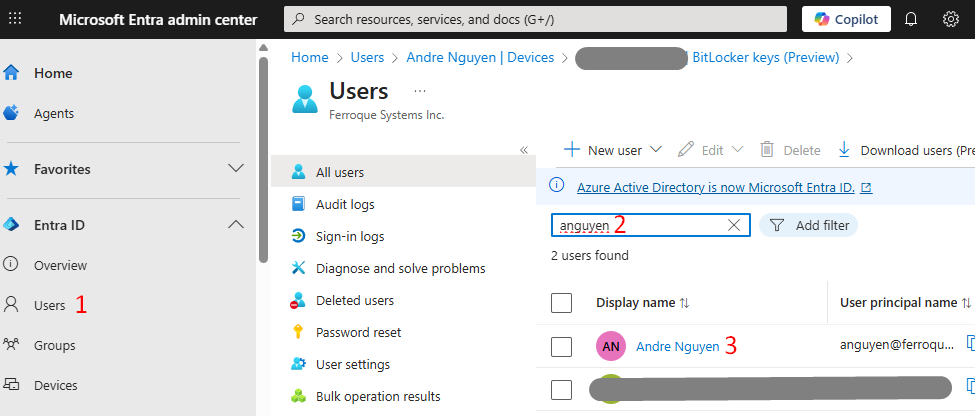Click the Bulk operation results icon
Viewport: 975px width, 416px height.
coord(298,396)
